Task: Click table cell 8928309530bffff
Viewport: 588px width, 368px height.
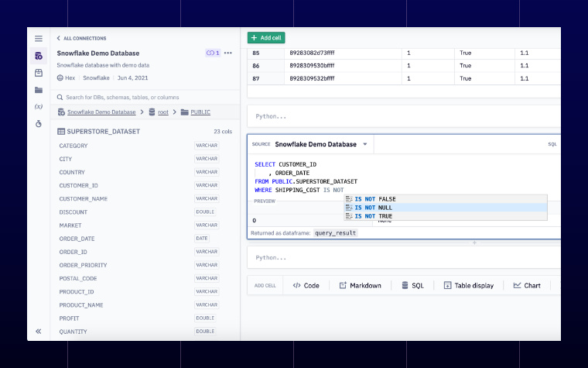Action: 343,66
